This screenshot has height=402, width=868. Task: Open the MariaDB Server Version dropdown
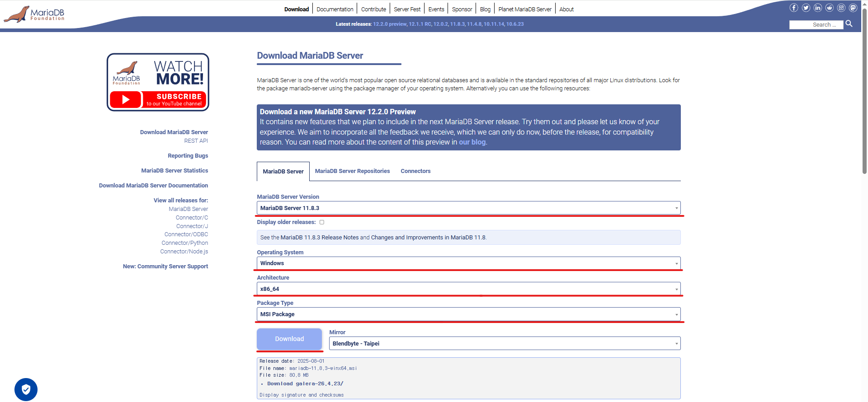pyautogui.click(x=469, y=208)
